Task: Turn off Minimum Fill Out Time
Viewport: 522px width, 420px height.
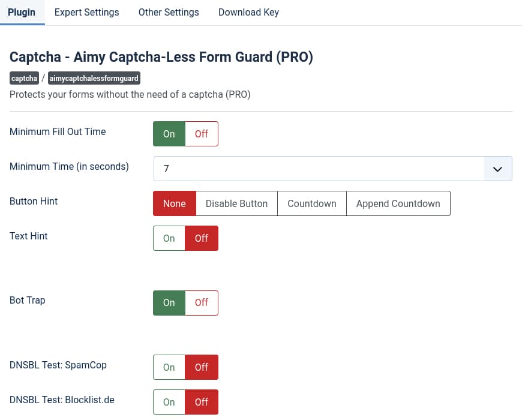Action: pos(201,134)
